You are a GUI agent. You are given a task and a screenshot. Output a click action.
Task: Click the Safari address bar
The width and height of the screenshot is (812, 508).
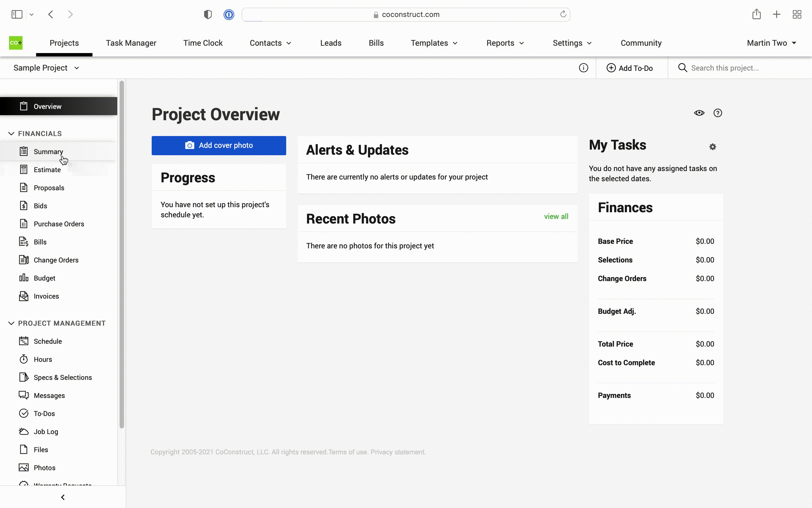tap(406, 14)
